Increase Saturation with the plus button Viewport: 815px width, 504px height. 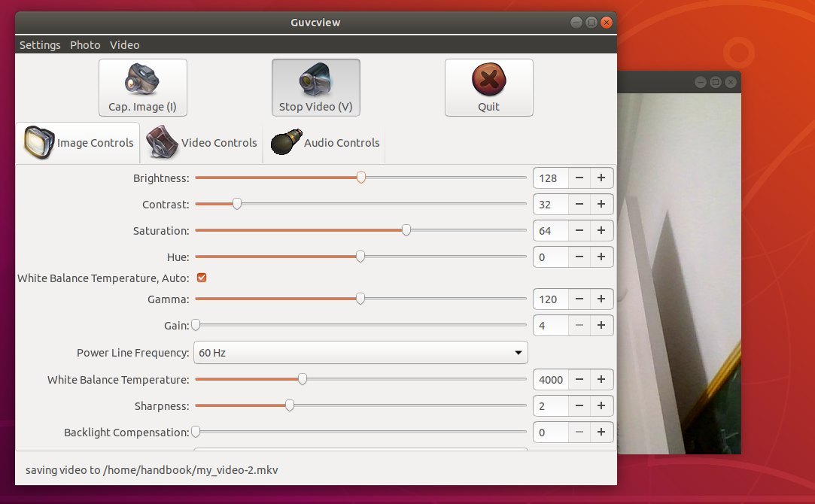point(601,230)
